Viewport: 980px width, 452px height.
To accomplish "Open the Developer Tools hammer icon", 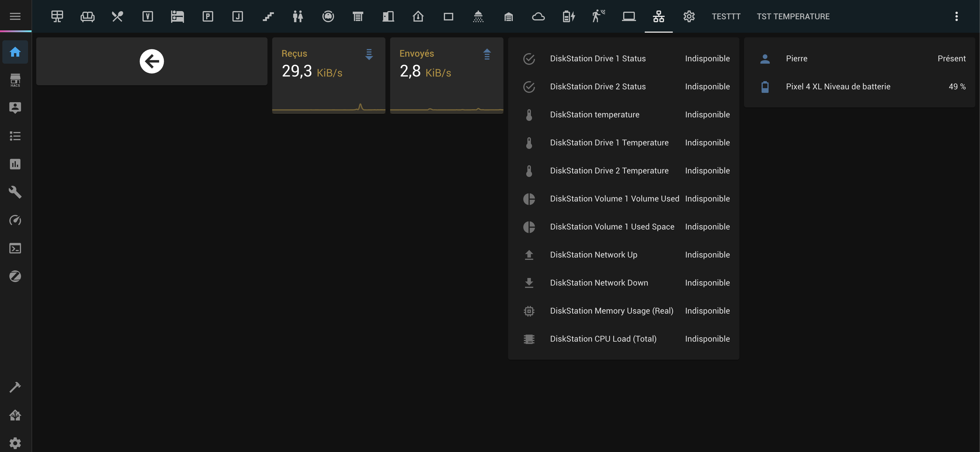I will 15,387.
